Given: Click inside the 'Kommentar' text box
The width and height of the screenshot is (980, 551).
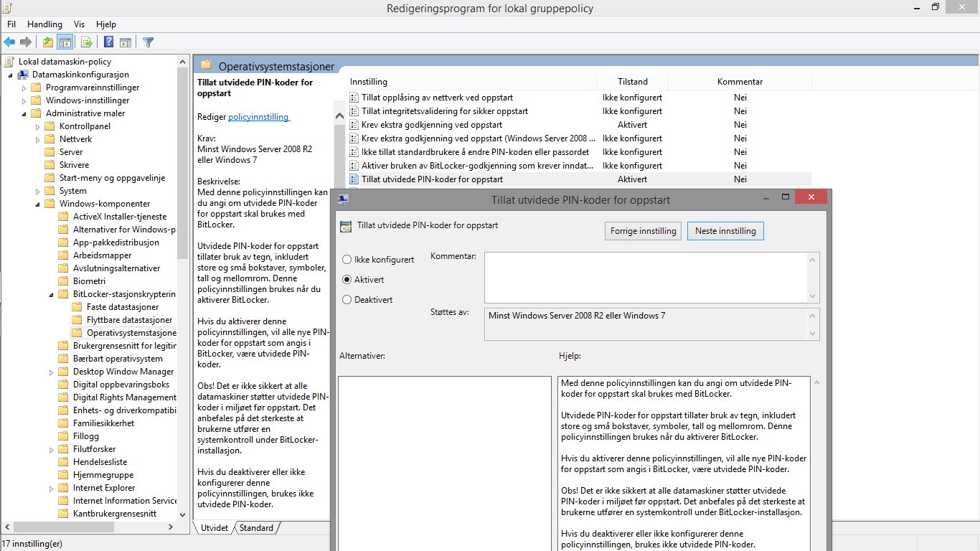Looking at the screenshot, I should click(x=646, y=277).
